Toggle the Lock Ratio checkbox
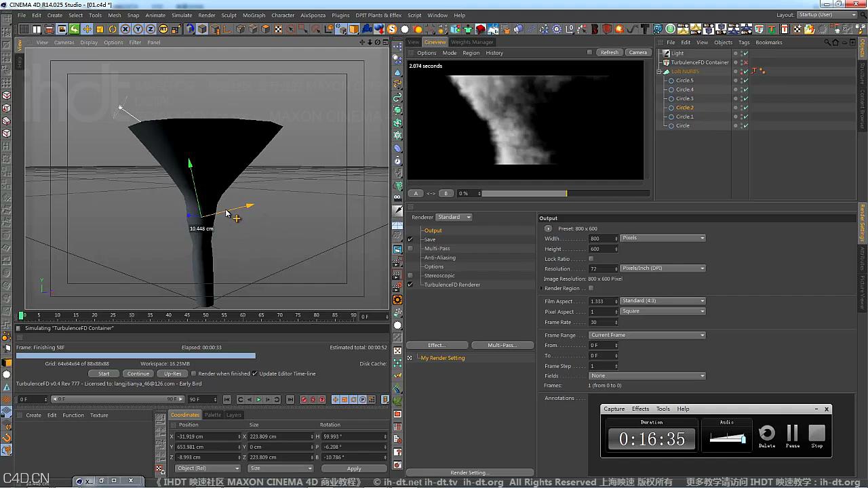 click(x=591, y=259)
